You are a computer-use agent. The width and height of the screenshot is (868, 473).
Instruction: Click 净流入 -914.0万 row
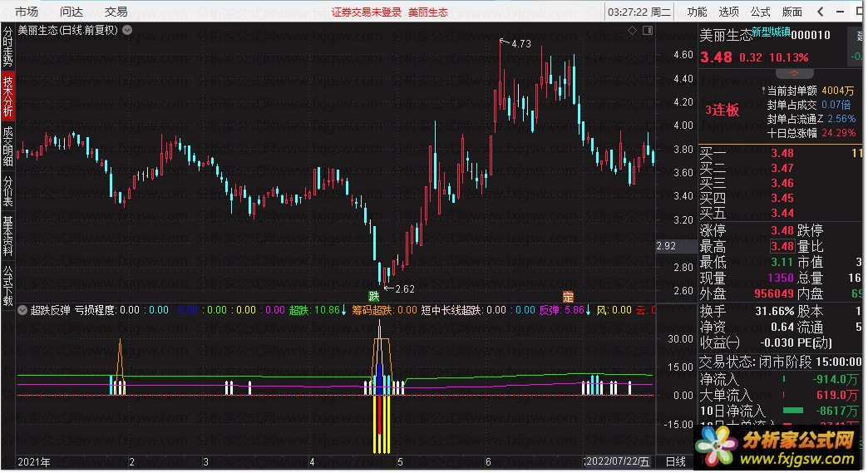(780, 380)
